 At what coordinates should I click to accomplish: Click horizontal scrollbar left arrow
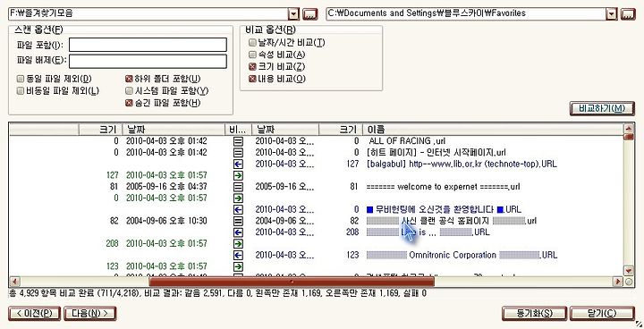click(x=14, y=282)
